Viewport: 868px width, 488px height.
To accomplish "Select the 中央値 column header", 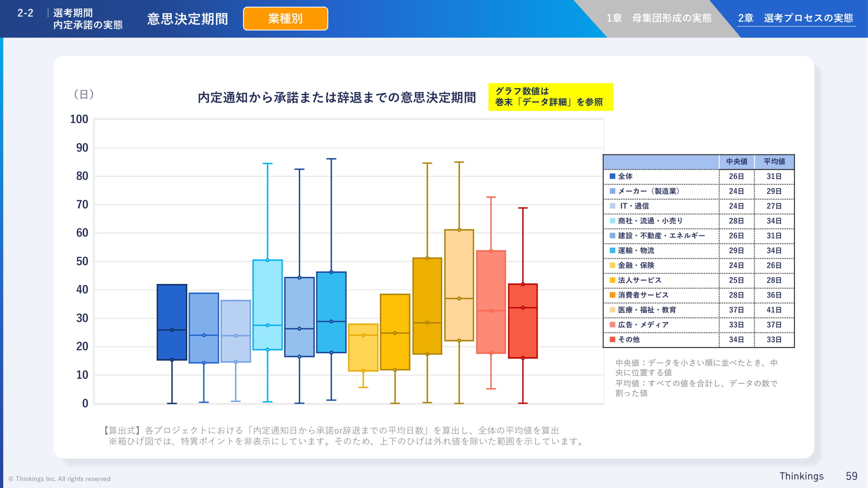I will (x=736, y=161).
